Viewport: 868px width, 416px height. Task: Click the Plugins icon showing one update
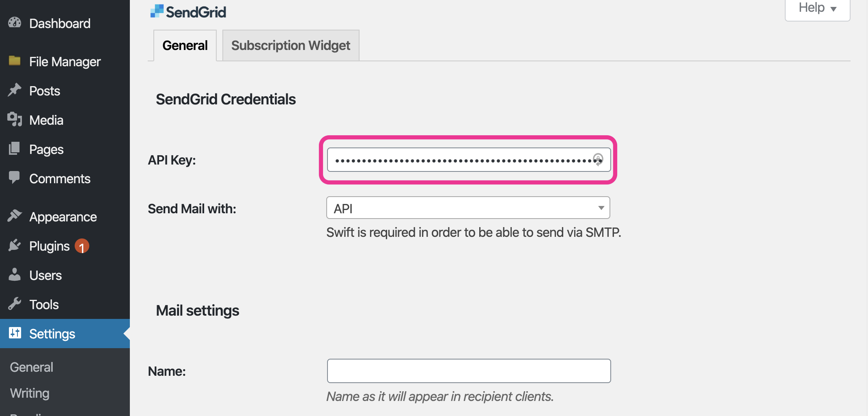click(x=15, y=246)
